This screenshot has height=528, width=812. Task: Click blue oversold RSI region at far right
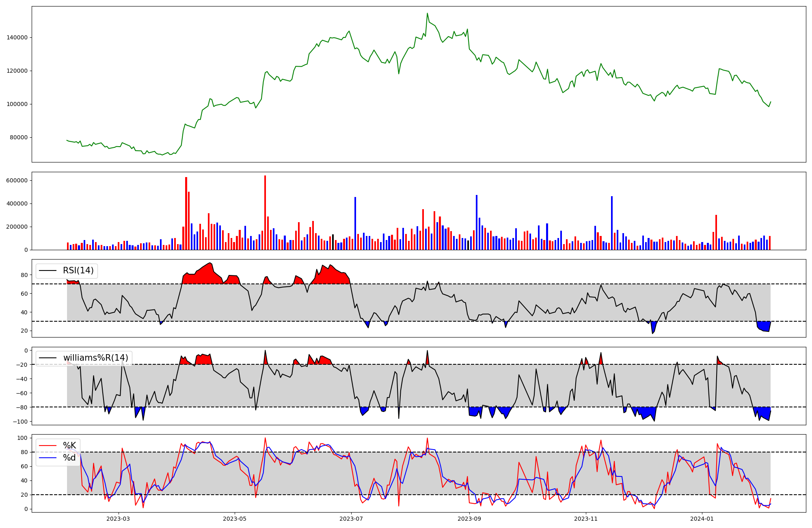tap(764, 326)
